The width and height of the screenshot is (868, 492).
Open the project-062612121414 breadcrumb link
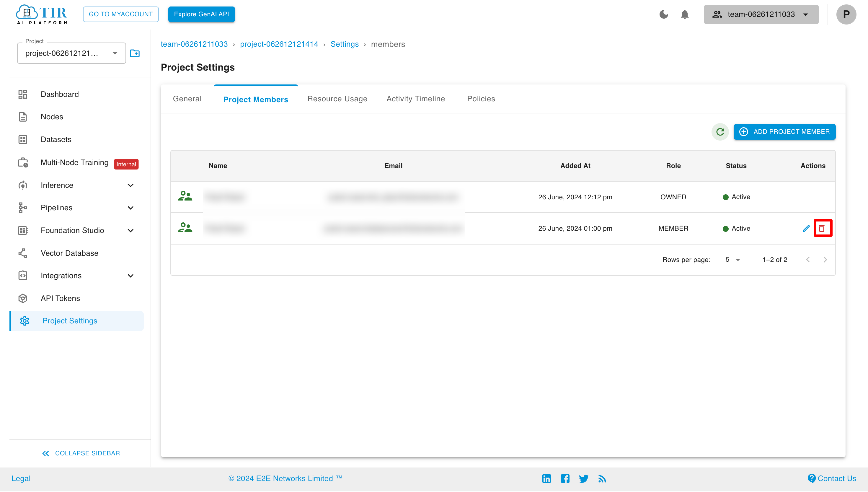[x=279, y=44]
